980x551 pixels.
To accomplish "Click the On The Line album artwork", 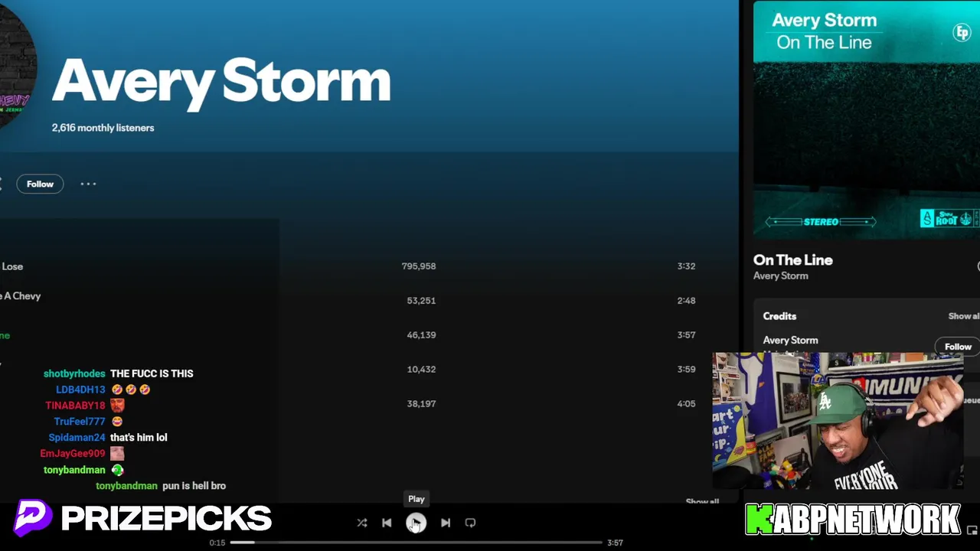I will pyautogui.click(x=866, y=119).
